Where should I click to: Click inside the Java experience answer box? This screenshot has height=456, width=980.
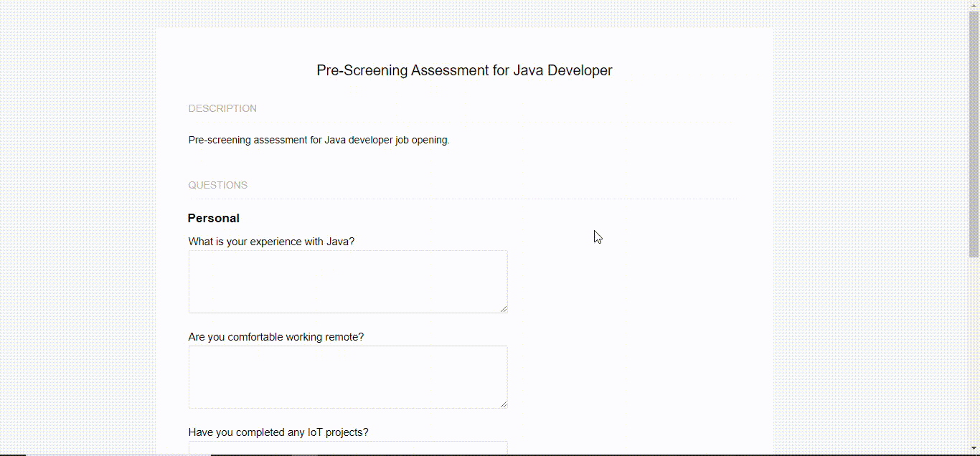tap(347, 281)
